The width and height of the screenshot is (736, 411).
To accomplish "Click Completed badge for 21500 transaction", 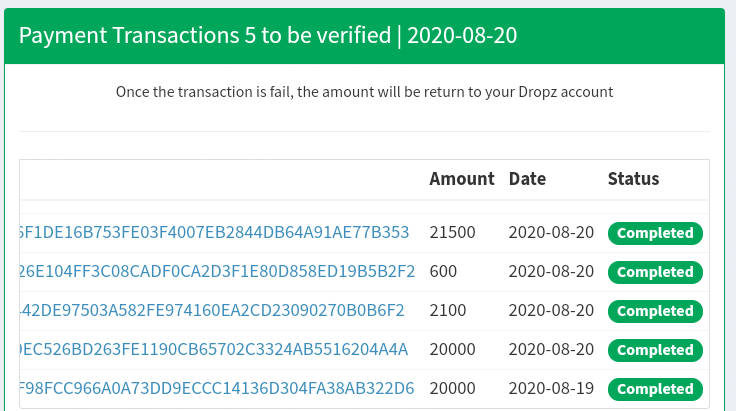I will pyautogui.click(x=655, y=233).
